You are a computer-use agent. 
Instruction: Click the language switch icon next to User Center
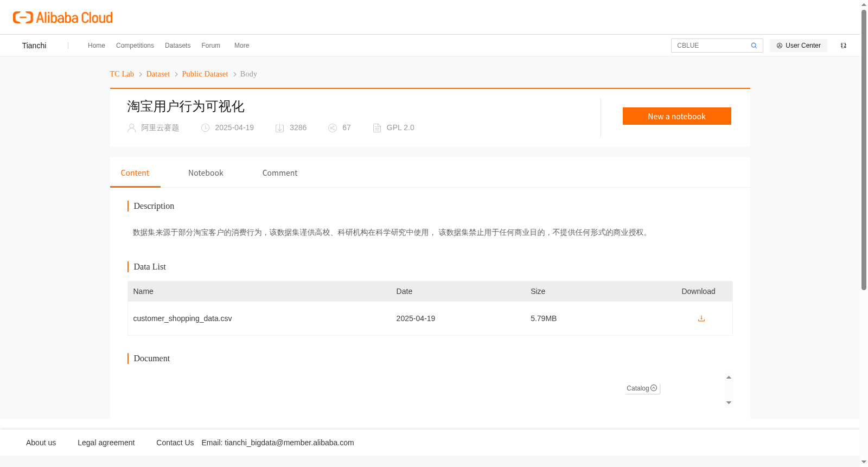click(x=844, y=46)
